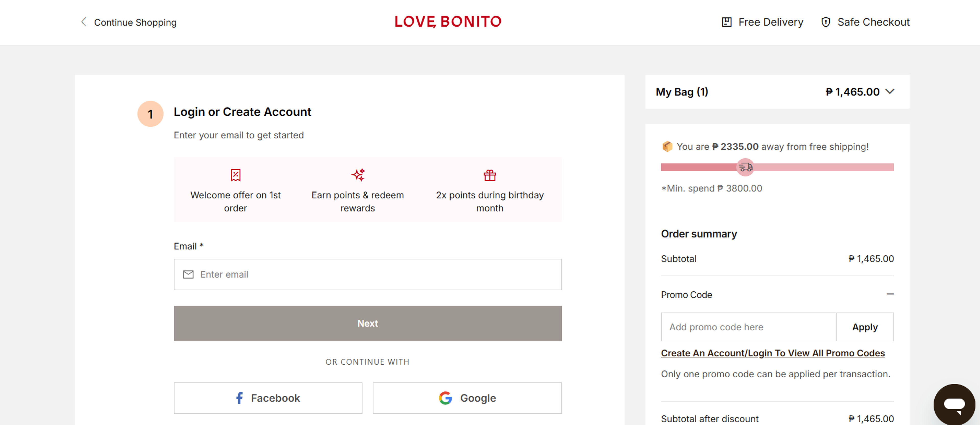Click the Order summary heading

(x=699, y=234)
